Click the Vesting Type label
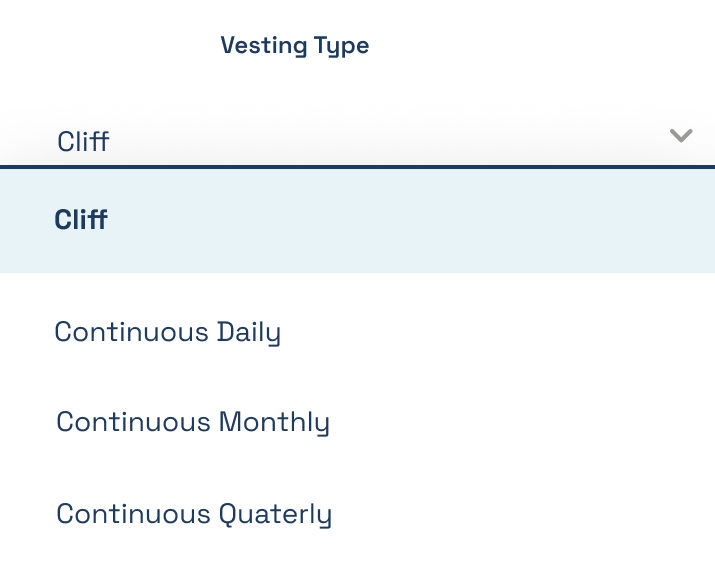715x572 pixels. [295, 46]
